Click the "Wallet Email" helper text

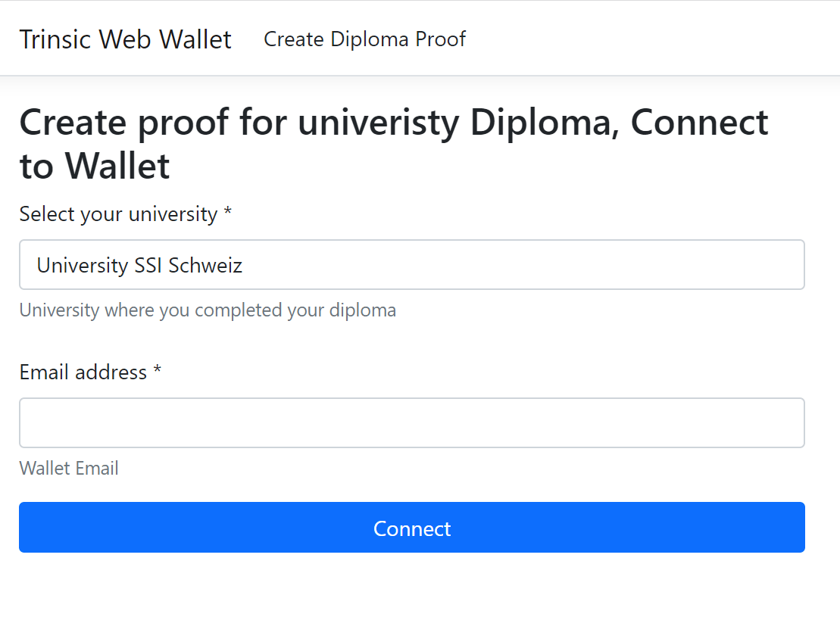coord(69,469)
